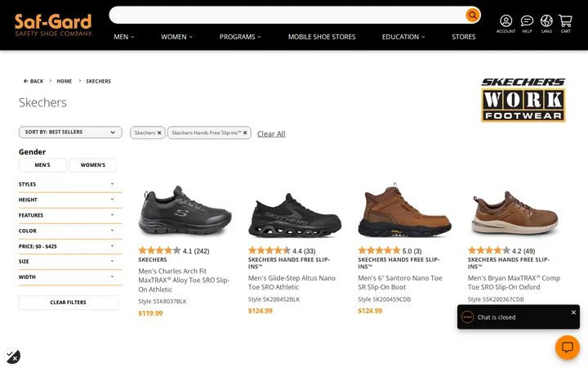Click the 4.2 star rating for Bryan oxford

tap(501, 251)
